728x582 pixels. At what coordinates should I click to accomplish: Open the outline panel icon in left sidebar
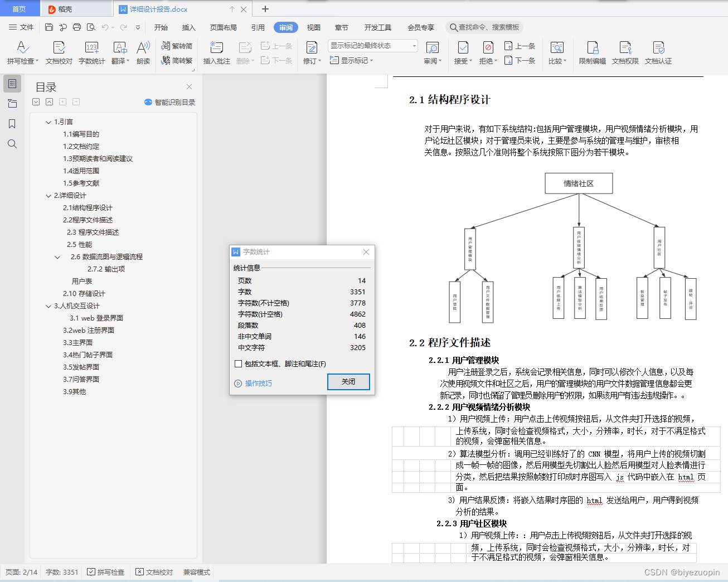(12, 84)
